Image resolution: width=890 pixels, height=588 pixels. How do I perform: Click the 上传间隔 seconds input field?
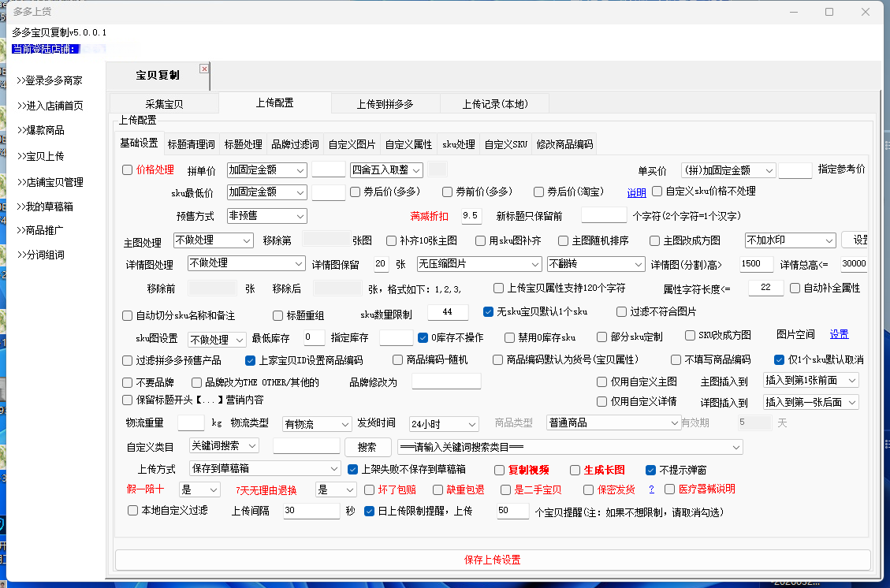pos(311,511)
